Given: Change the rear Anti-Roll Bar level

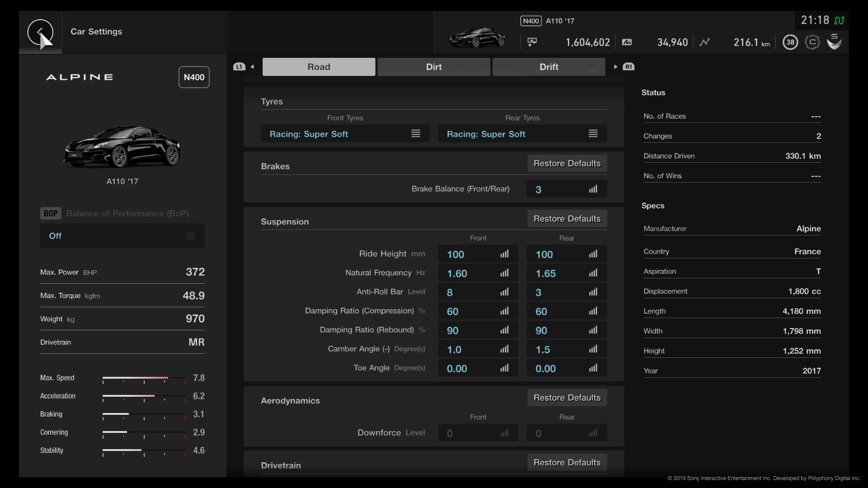Looking at the screenshot, I should 566,292.
